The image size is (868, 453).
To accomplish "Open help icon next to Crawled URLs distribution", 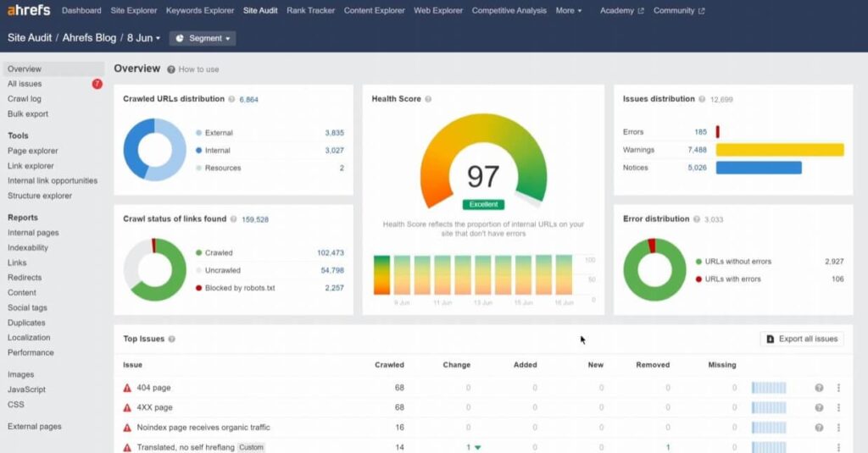I will click(x=231, y=99).
